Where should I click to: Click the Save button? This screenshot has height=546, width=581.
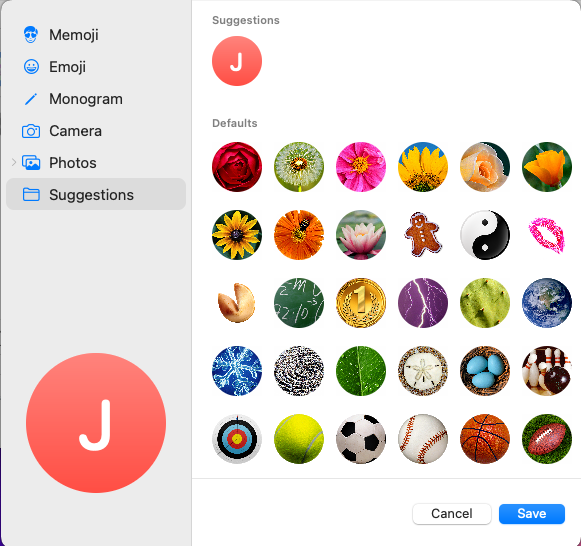pos(532,514)
